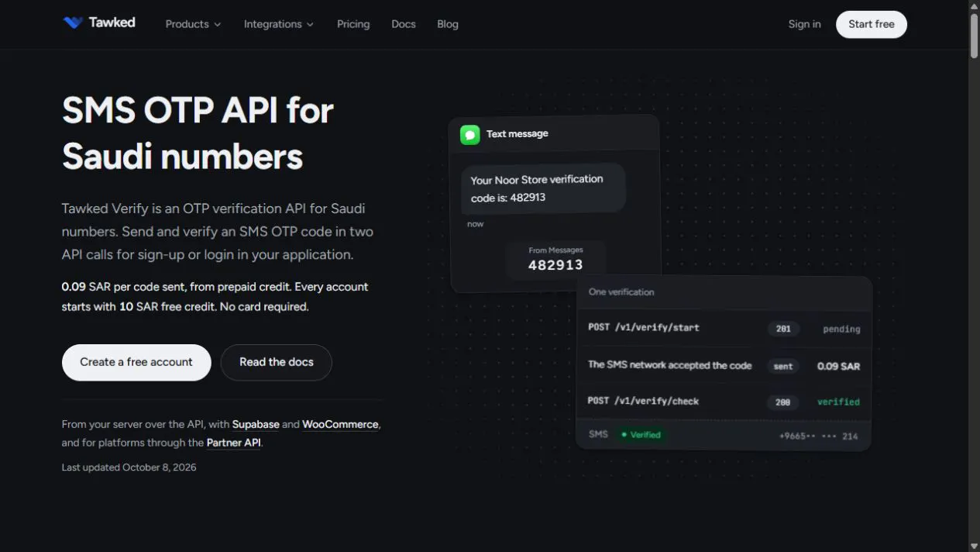Click the scrollbar down arrow
Viewport: 980px width, 552px height.
(974, 546)
